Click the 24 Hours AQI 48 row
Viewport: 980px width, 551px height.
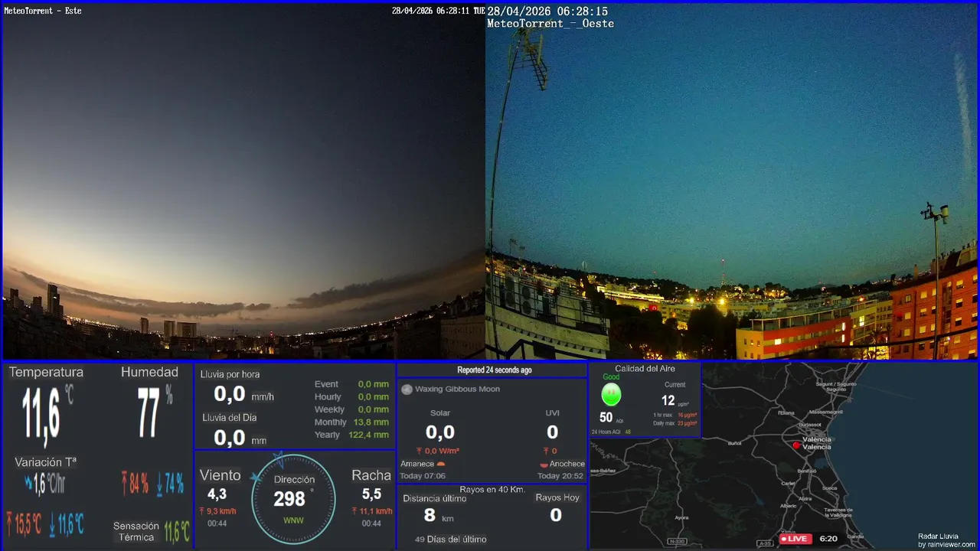point(611,432)
